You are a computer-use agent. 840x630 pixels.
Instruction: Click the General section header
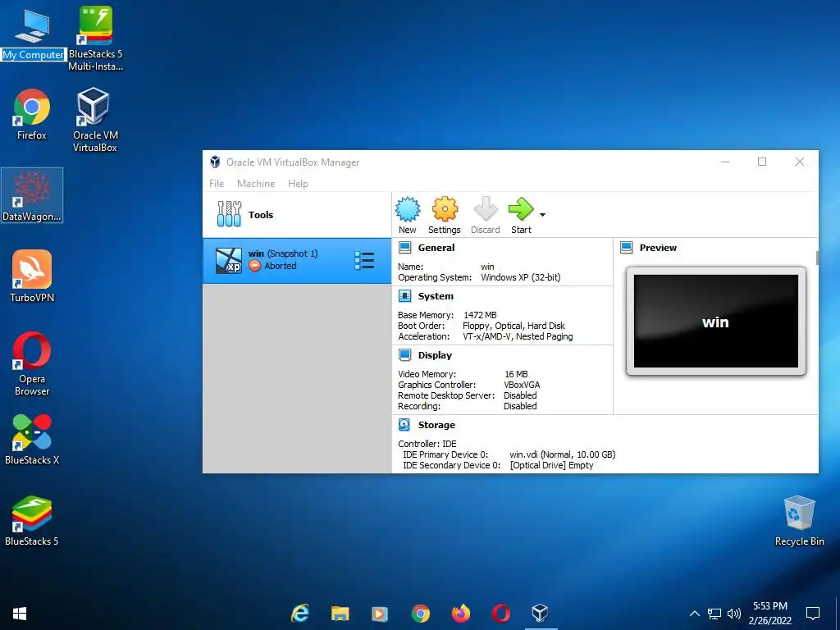tap(436, 248)
